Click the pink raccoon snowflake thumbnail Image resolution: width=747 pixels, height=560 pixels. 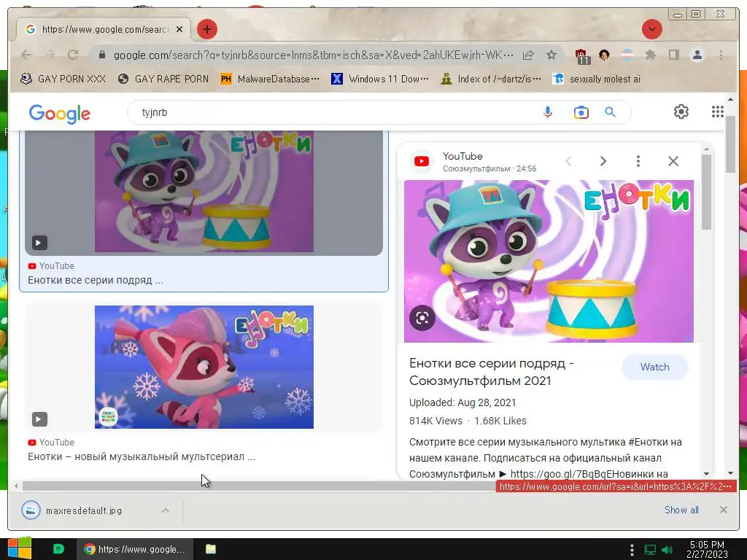coord(204,367)
